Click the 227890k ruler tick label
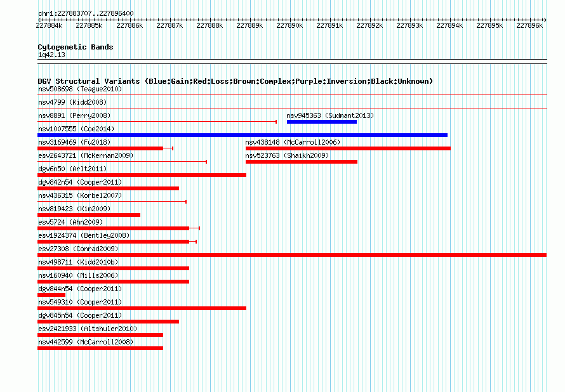 289,25
